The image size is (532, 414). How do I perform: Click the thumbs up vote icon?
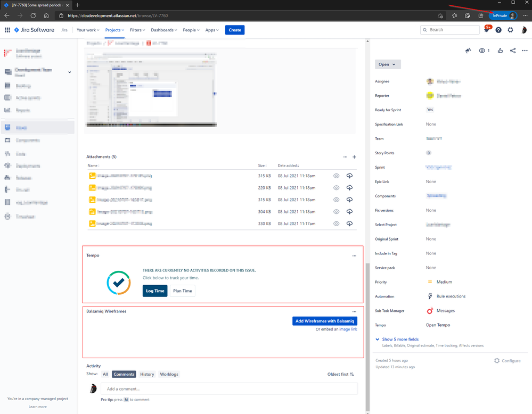click(x=500, y=51)
